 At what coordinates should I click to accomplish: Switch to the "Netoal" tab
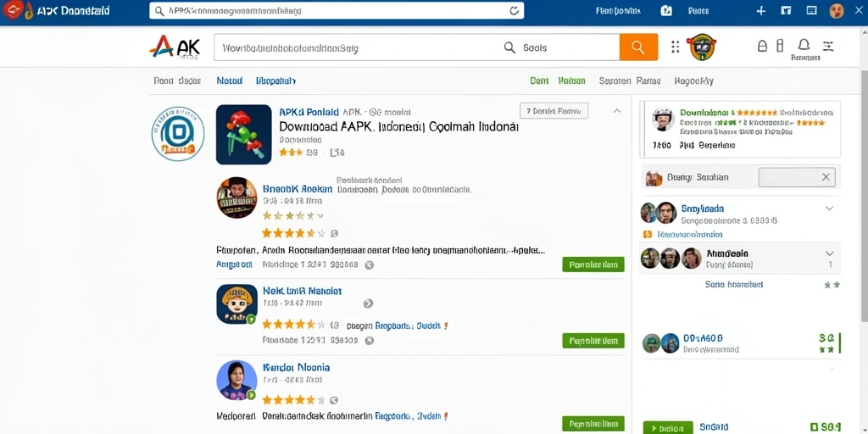(230, 81)
